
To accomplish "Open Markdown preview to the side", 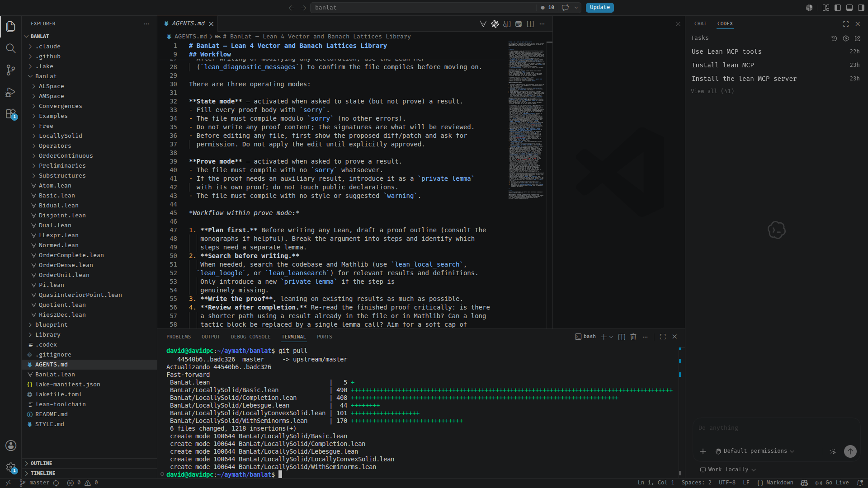I will coord(507,24).
